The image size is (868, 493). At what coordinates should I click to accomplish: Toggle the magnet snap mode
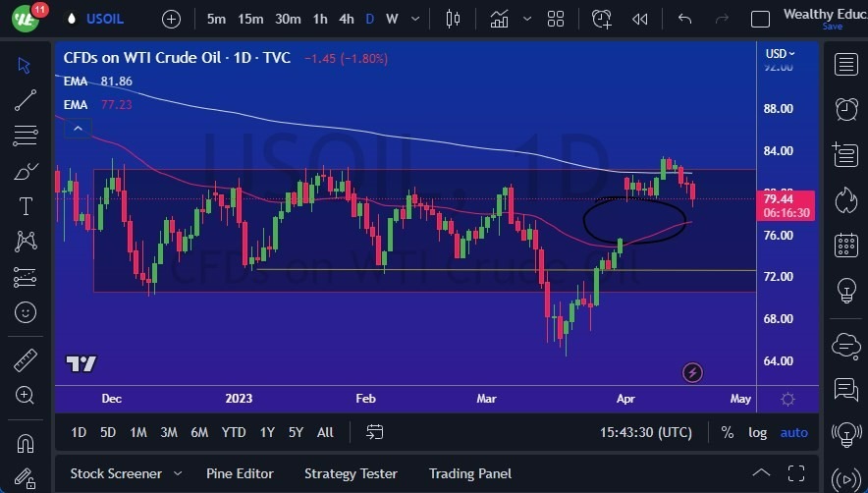26,443
